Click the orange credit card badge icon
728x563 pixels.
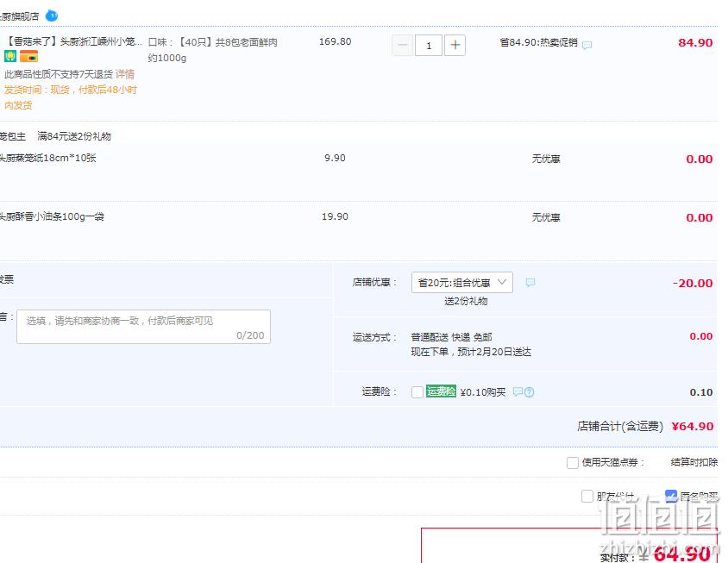pos(28,57)
